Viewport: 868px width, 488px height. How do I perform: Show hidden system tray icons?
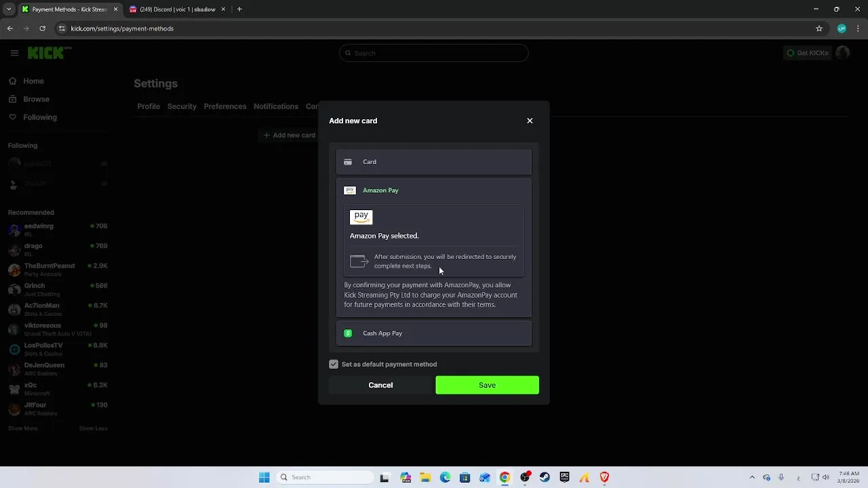(x=752, y=477)
